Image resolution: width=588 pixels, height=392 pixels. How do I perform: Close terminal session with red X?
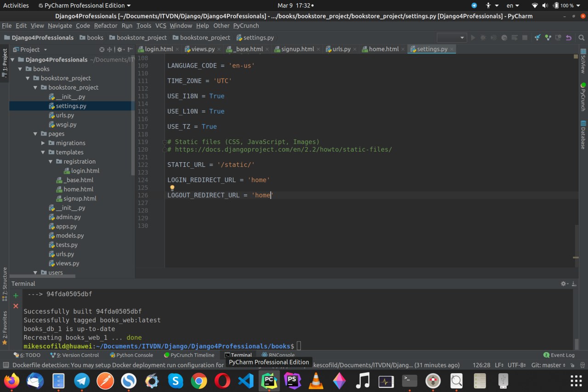16,306
